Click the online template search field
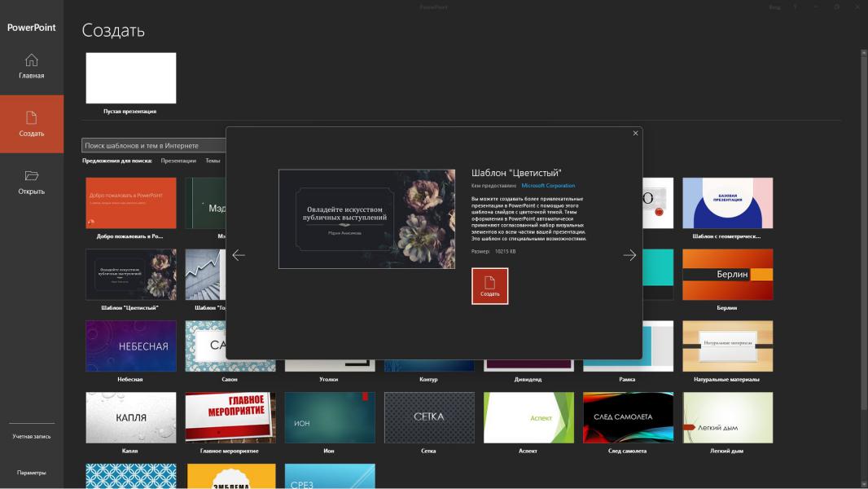The height and width of the screenshot is (489, 868). [155, 146]
